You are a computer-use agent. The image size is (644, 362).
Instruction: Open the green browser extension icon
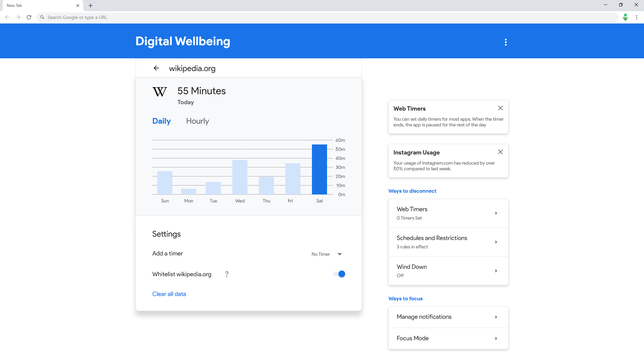tap(625, 17)
